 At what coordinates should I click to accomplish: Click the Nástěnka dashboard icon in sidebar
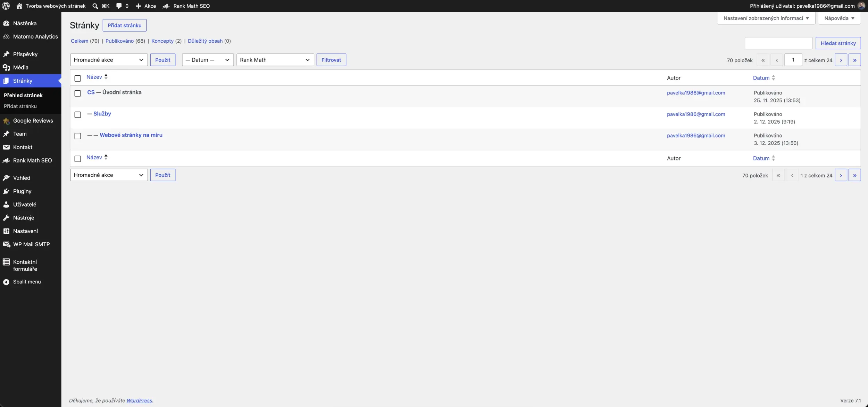click(x=6, y=23)
